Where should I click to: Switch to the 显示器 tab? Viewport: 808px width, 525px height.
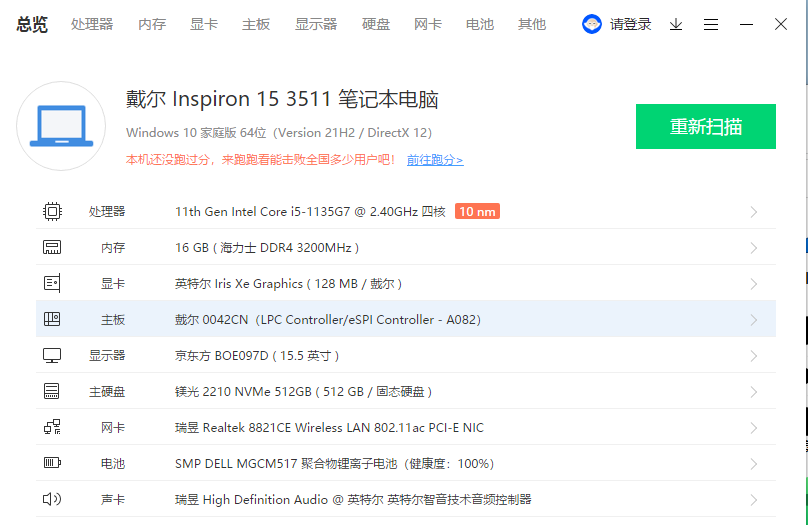[x=316, y=24]
